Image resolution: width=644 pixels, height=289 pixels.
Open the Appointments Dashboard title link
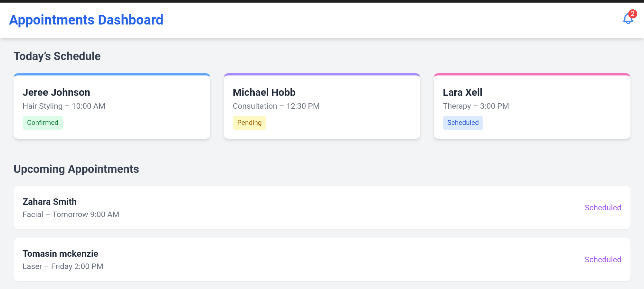click(86, 20)
